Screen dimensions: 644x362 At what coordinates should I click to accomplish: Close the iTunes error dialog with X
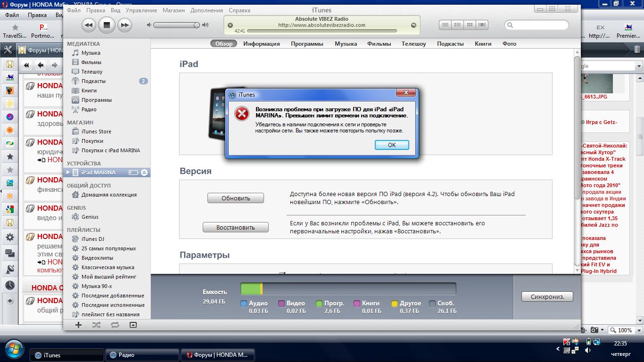pyautogui.click(x=405, y=92)
